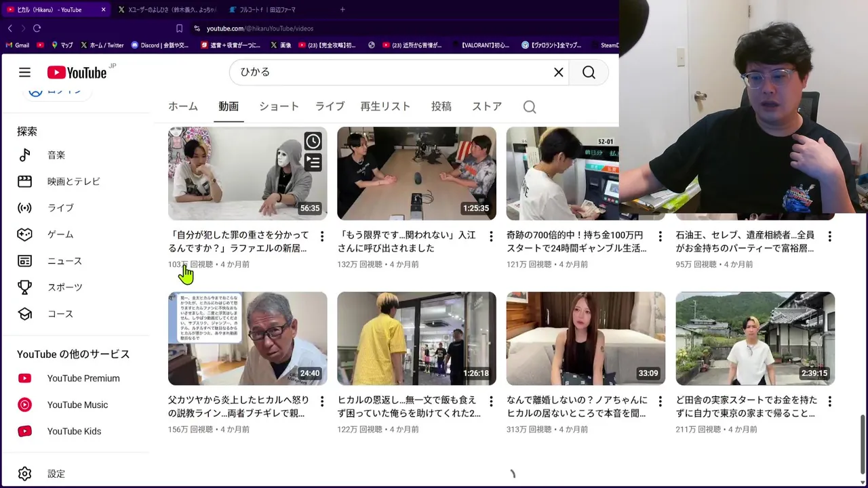Open options for ど田舎の実家スタート video
This screenshot has width=868, height=488.
click(x=829, y=401)
